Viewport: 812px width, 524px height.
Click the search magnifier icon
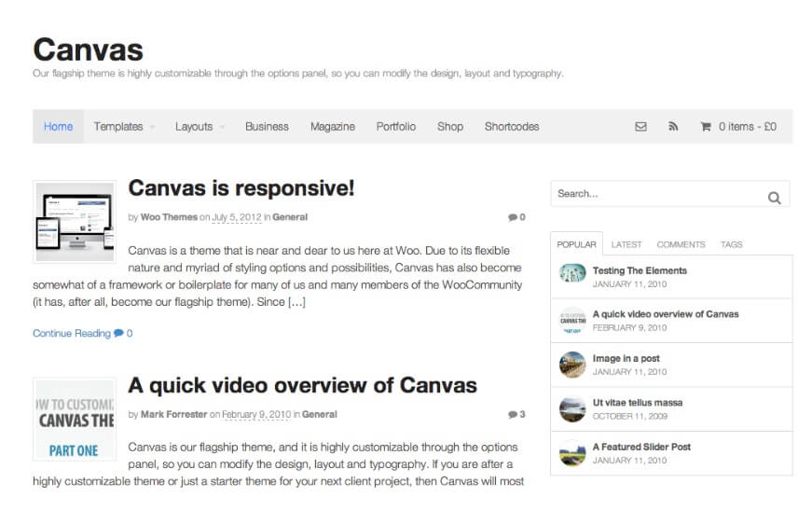pos(774,198)
